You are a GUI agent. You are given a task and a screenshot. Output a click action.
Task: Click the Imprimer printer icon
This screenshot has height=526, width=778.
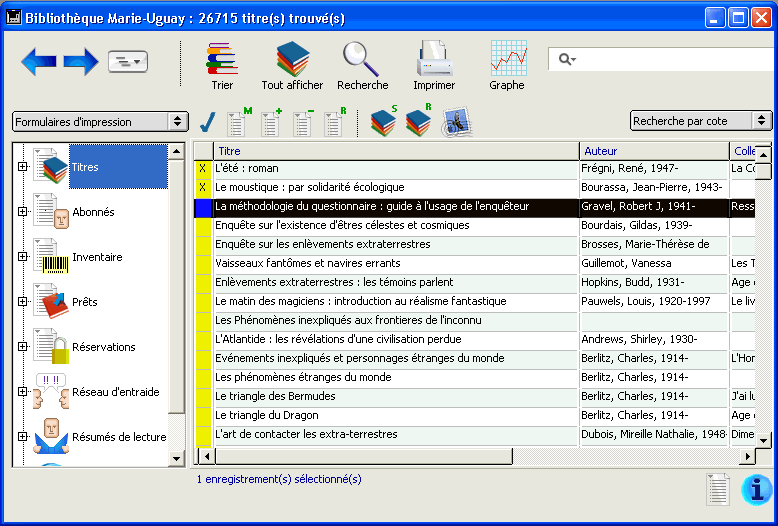tap(434, 60)
